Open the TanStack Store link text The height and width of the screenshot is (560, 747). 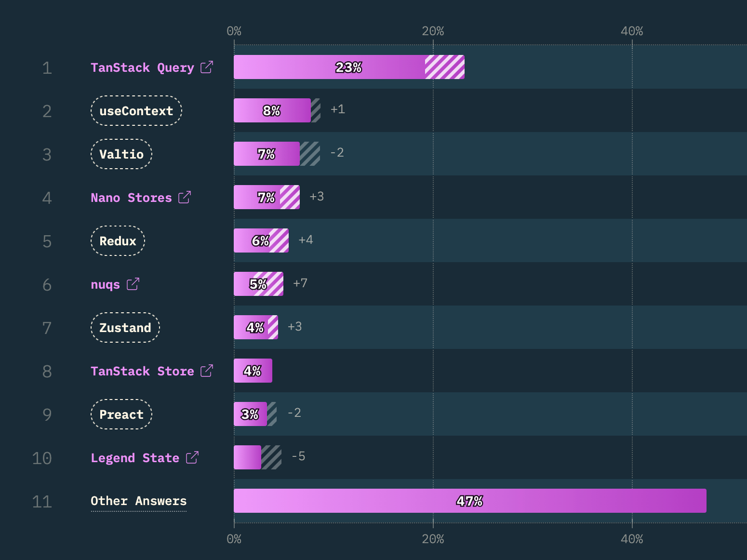coord(142,371)
